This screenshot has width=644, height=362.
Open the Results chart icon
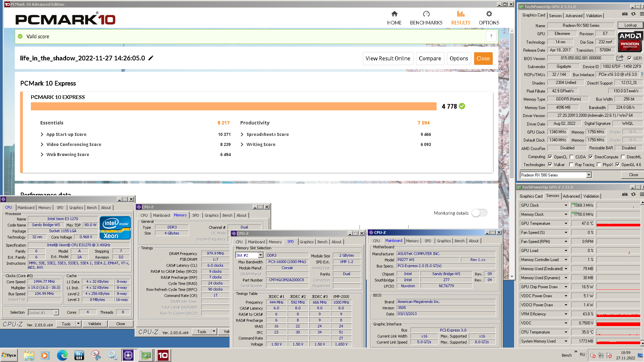coord(461,14)
